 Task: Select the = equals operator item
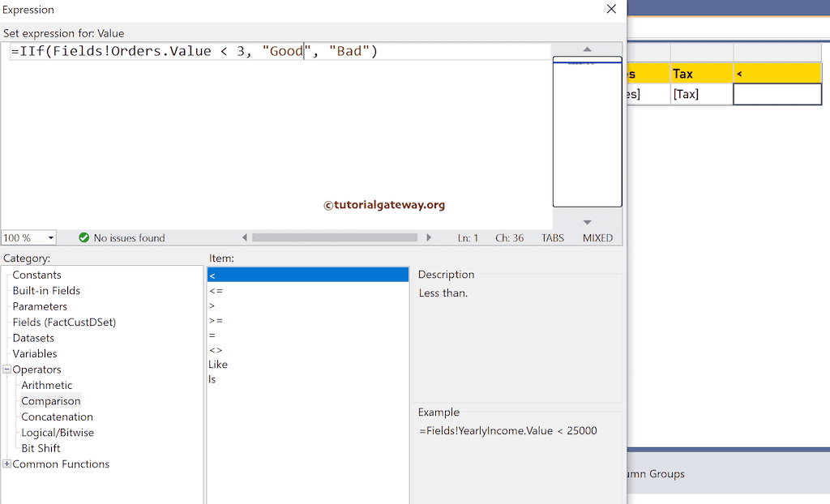(x=308, y=335)
